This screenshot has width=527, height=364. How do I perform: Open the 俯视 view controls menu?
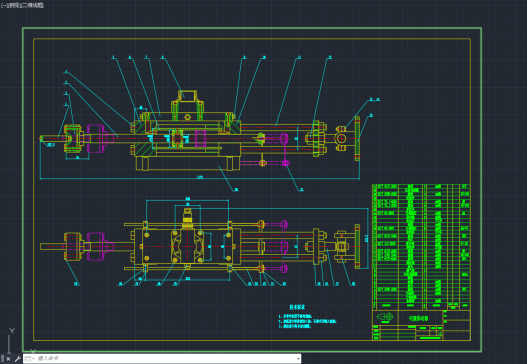[x=13, y=5]
